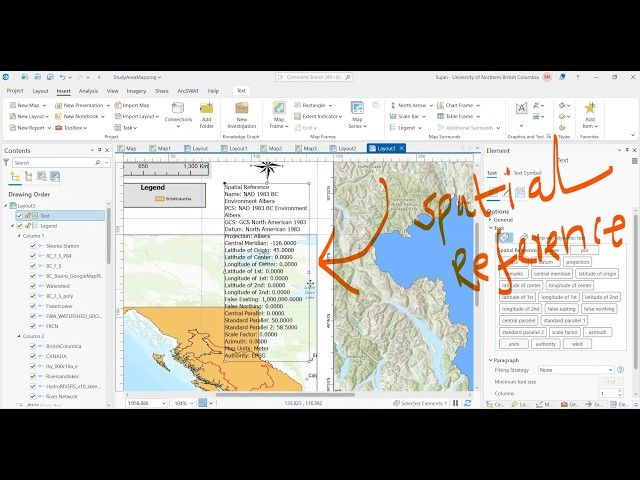Click the Undo arrow in quick access
This screenshot has height=480, width=640.
tap(62, 77)
